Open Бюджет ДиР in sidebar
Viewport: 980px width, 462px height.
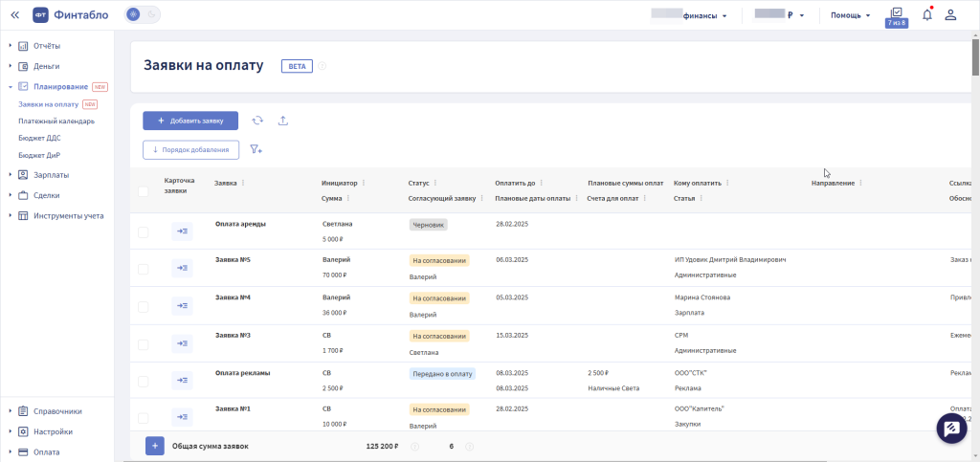tap(39, 155)
